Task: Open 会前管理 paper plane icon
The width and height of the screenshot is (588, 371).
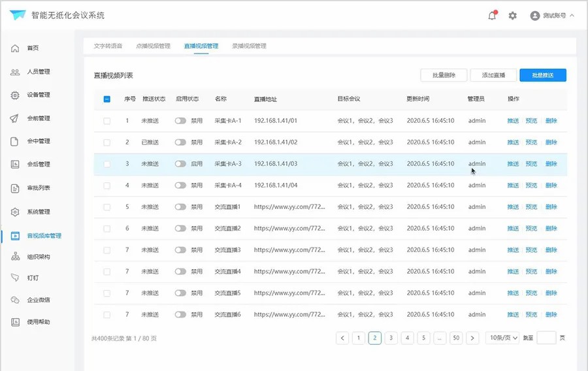Action: [x=15, y=119]
